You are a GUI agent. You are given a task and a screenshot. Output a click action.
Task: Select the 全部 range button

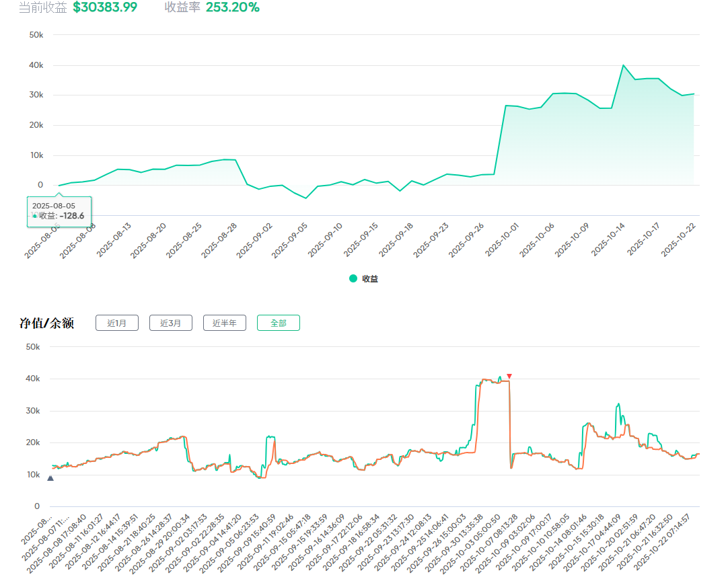[x=278, y=323]
